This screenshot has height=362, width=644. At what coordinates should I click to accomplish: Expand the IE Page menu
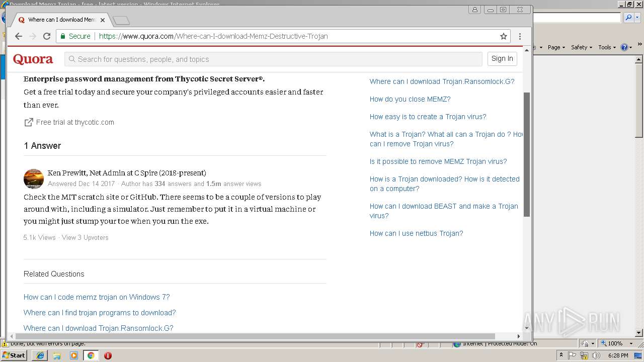556,47
